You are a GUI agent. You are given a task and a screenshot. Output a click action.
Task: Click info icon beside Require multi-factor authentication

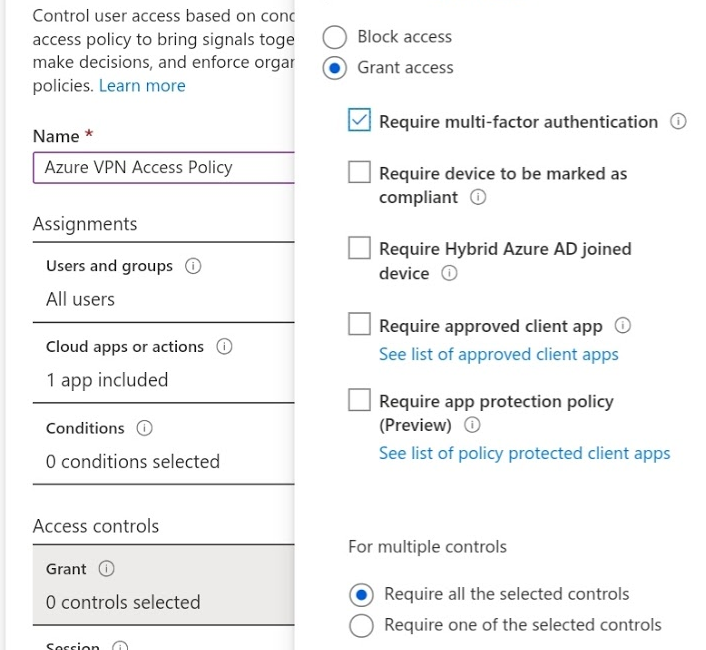[x=678, y=122]
